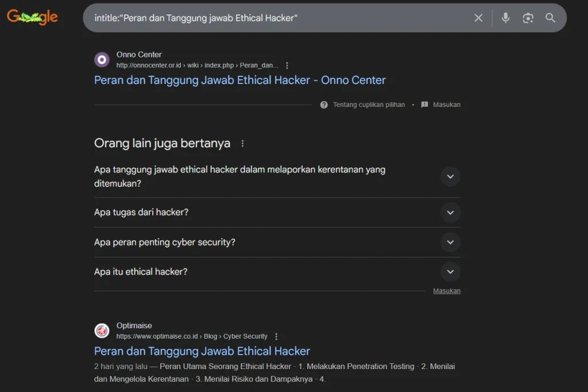Expand the question Apa itu ethical hacker
This screenshot has height=392, width=588.
(x=450, y=271)
